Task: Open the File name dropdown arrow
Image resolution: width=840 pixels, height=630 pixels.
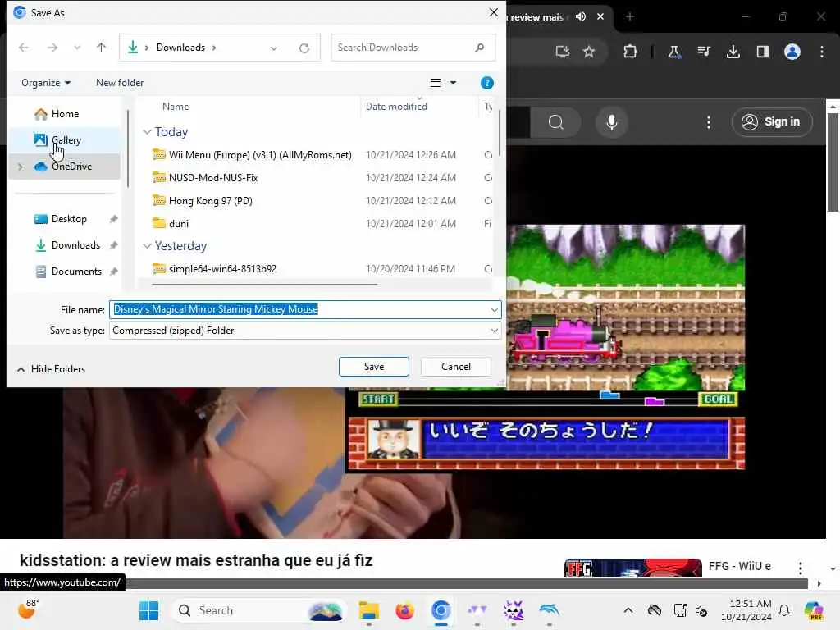Action: pos(494,309)
